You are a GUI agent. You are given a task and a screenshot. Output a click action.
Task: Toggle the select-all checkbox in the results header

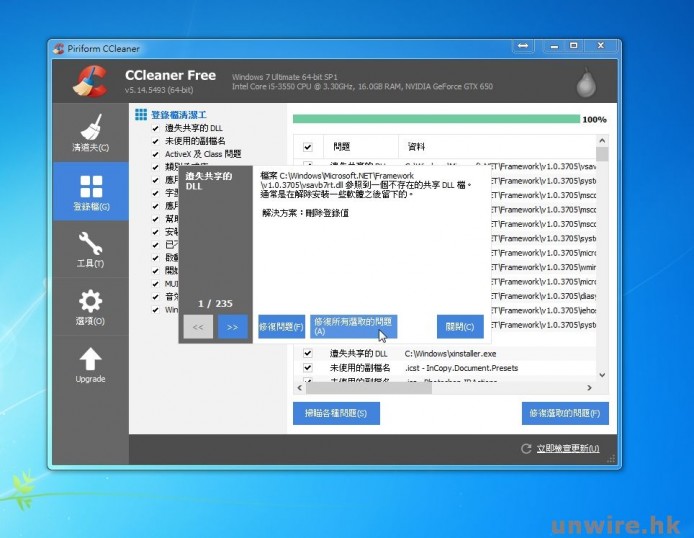click(308, 146)
